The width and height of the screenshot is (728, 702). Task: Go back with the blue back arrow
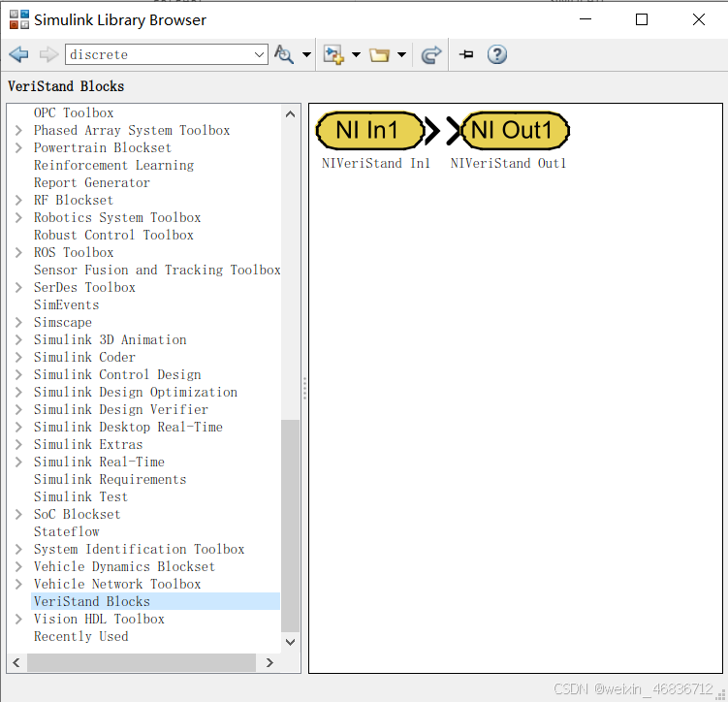(x=18, y=54)
